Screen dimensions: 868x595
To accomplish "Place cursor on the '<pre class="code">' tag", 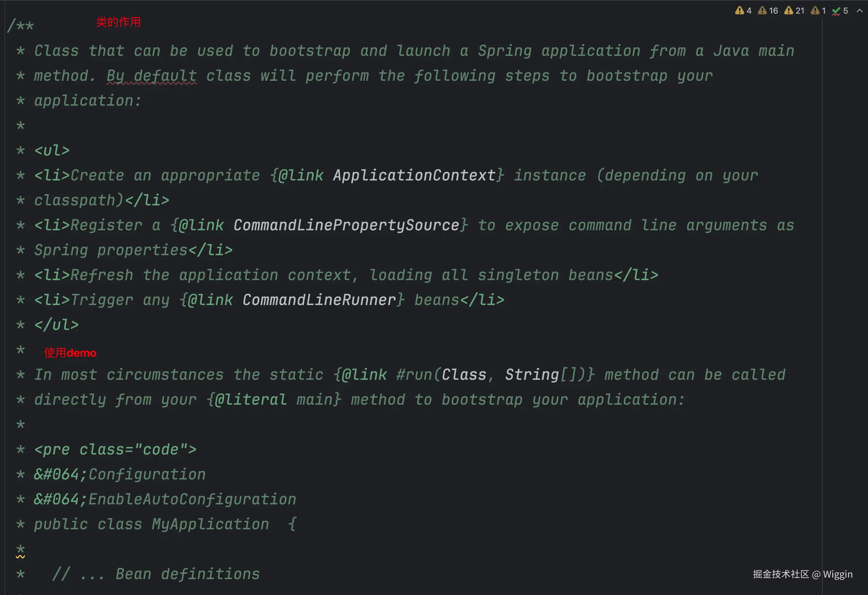I will [115, 449].
